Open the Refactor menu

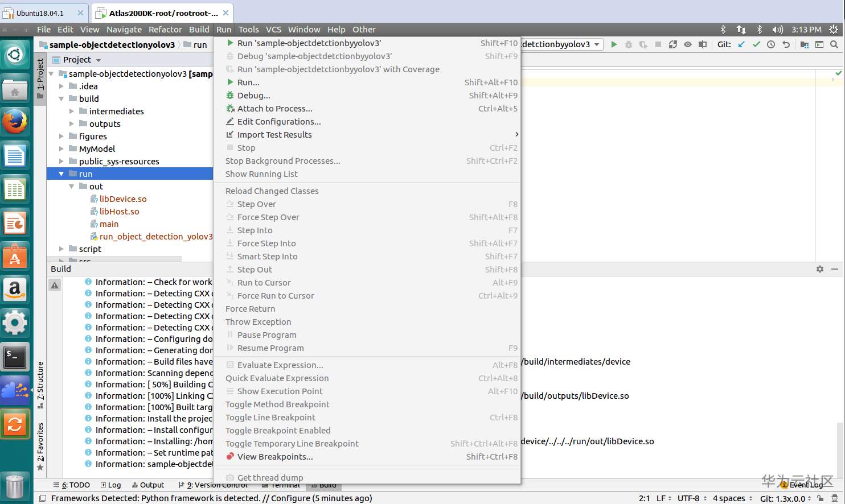click(165, 30)
